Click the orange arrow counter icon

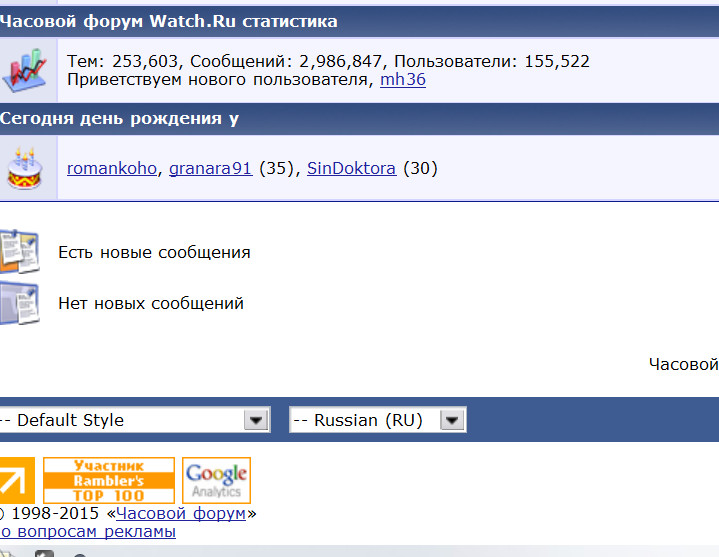(x=16, y=480)
